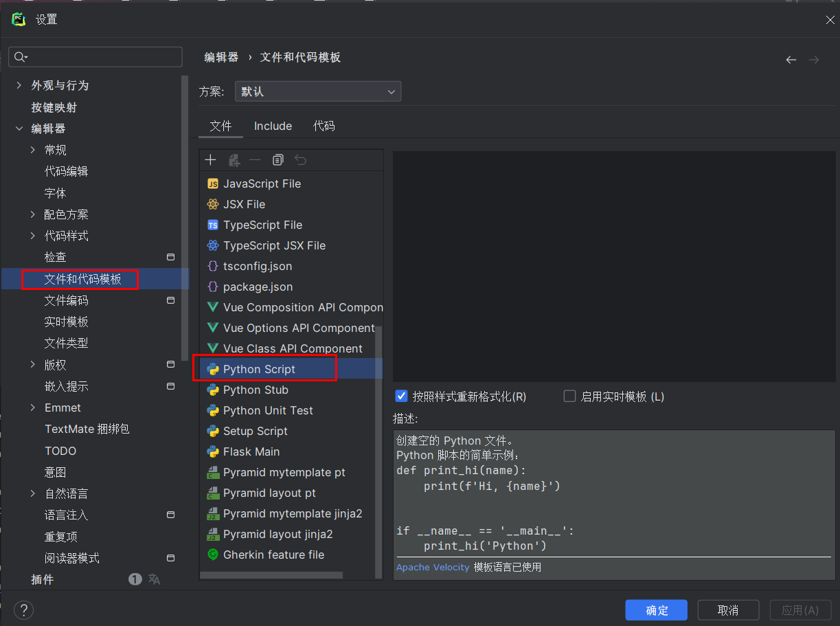Click the PyCharm logo icon in title bar
This screenshot has height=626, width=840.
click(x=19, y=19)
